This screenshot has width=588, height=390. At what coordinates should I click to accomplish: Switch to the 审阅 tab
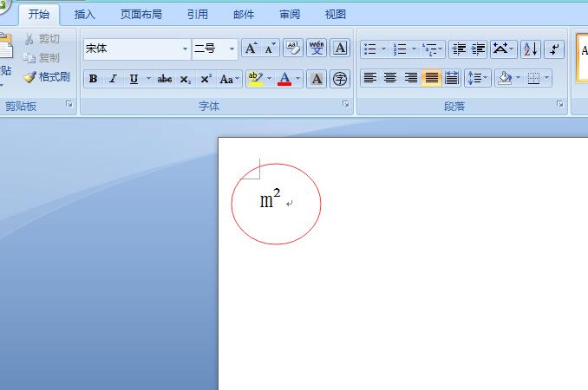point(290,15)
